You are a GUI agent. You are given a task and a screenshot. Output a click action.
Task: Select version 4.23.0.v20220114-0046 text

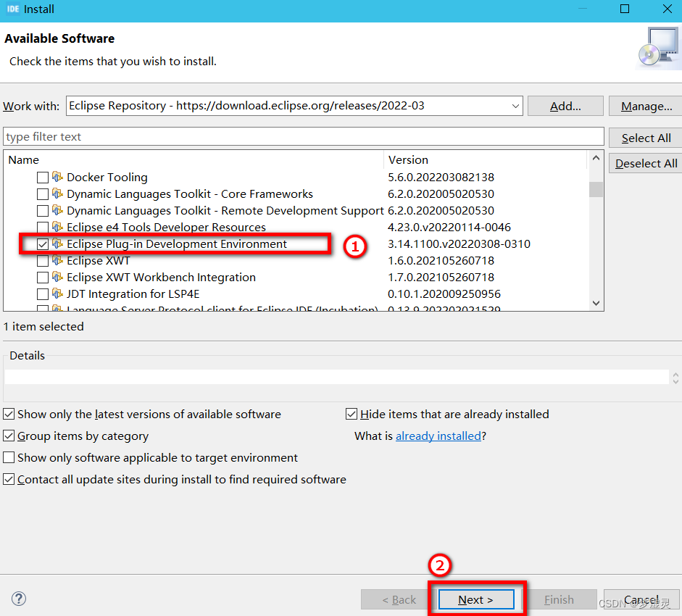coord(449,227)
